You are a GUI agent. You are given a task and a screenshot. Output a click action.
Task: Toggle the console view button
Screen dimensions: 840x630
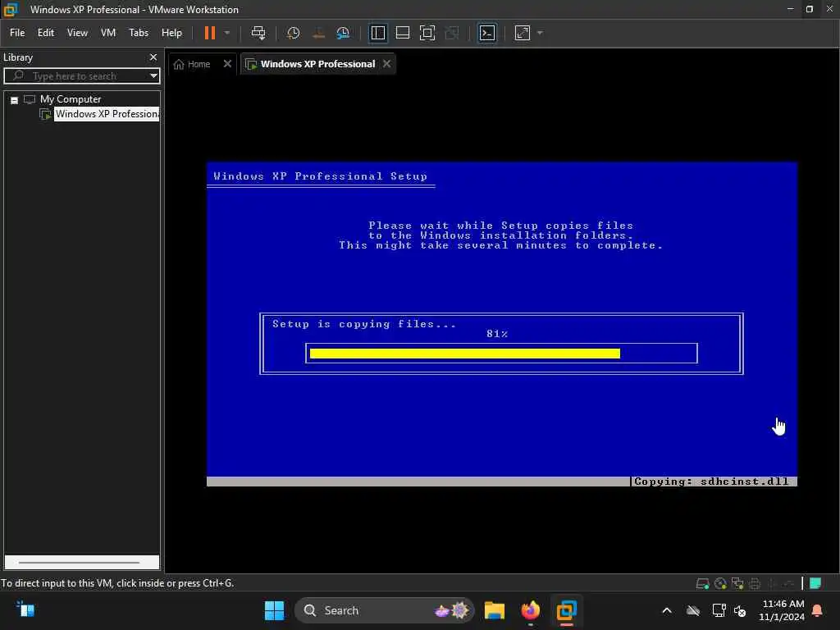[x=487, y=33]
